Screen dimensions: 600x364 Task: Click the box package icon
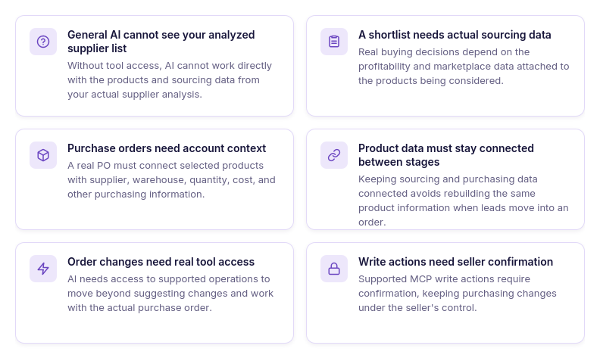coord(43,155)
